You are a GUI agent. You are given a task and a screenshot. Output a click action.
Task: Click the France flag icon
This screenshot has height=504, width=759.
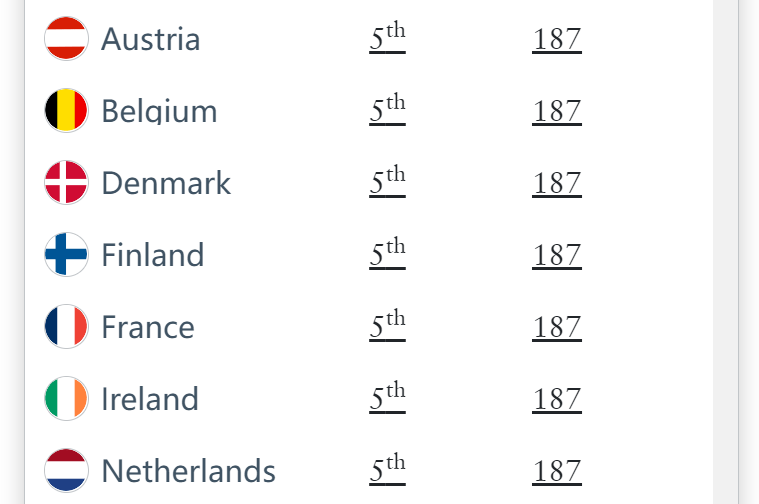(67, 327)
